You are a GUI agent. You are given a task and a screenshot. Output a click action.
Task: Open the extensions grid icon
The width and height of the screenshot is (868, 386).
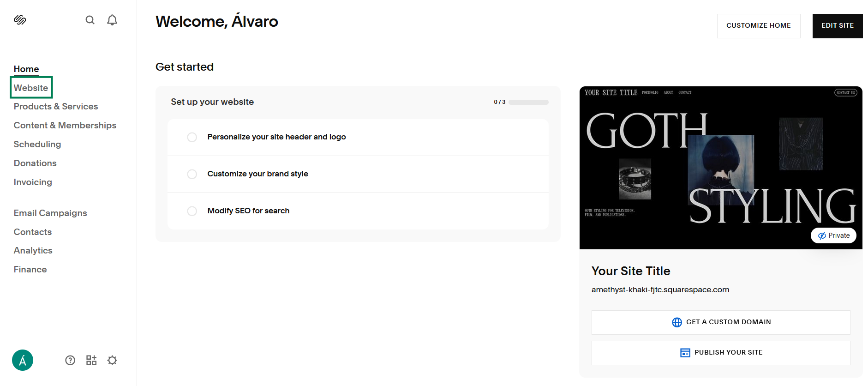(x=91, y=360)
